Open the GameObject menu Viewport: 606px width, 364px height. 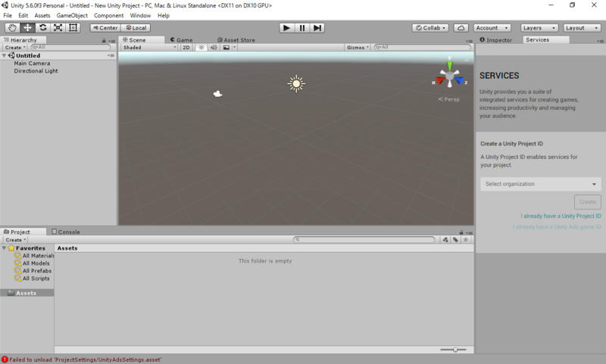pos(72,15)
